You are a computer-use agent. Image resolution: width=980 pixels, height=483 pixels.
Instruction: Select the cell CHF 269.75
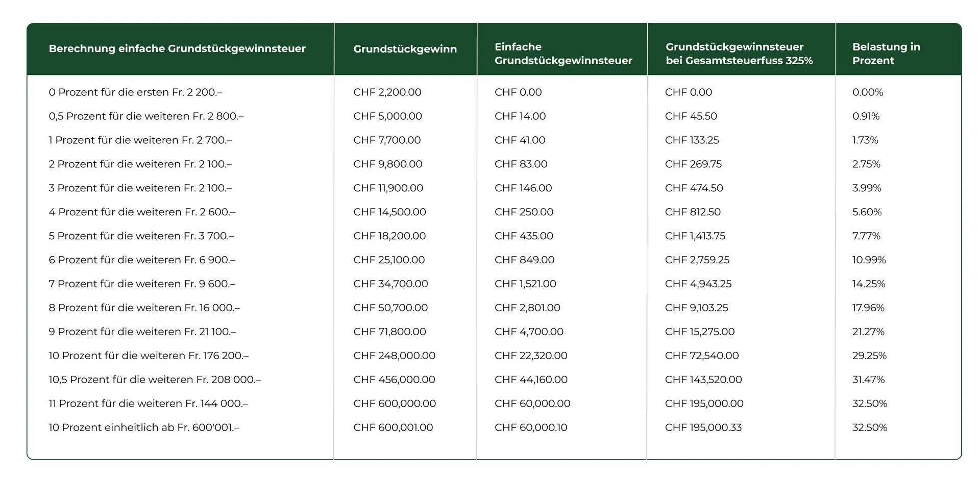coord(693,164)
